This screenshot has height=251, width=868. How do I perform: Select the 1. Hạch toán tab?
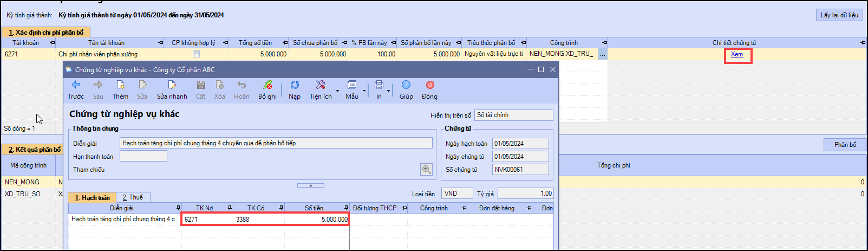click(x=92, y=197)
